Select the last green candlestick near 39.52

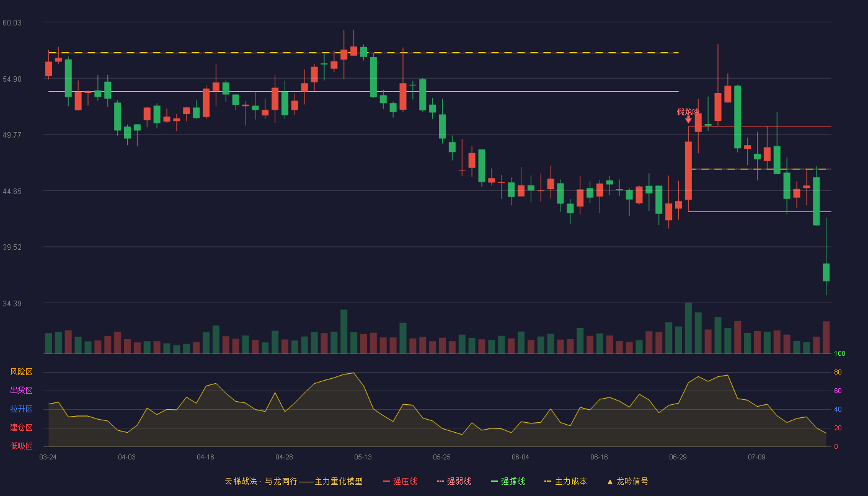(x=826, y=272)
